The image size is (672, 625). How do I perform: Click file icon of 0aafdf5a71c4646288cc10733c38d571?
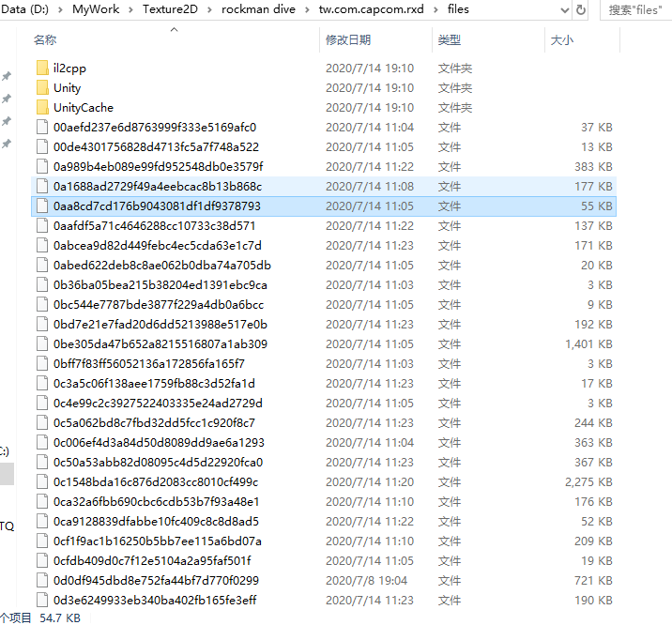tap(42, 225)
